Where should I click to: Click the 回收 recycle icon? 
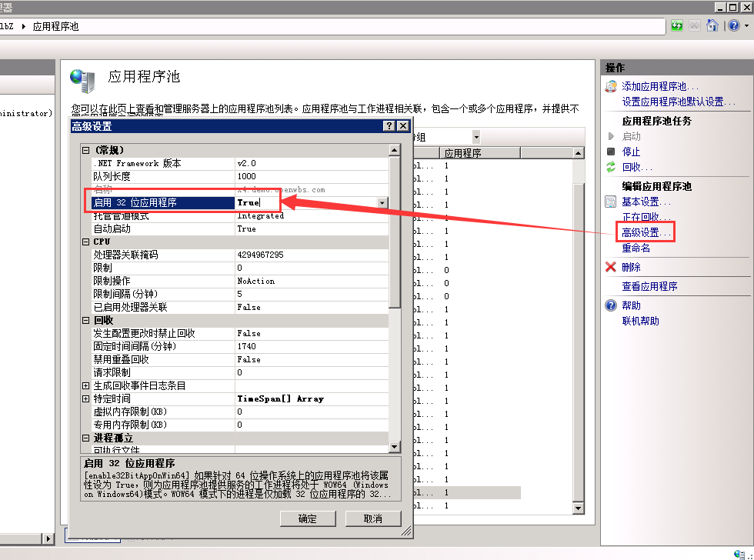tap(610, 166)
